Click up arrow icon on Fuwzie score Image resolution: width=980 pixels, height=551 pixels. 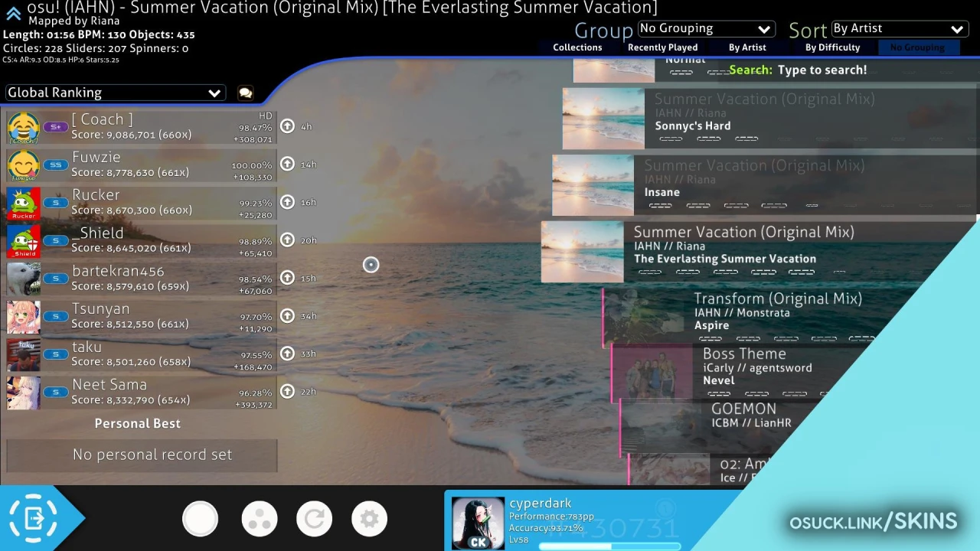pyautogui.click(x=287, y=164)
